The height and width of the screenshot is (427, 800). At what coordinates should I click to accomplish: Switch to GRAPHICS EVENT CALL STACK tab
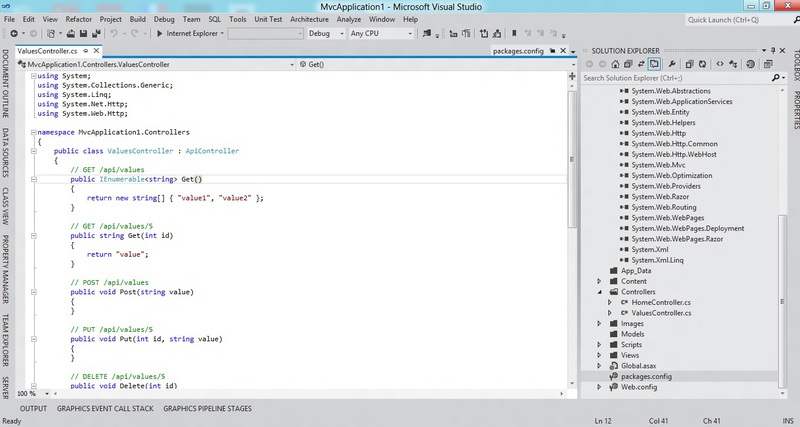(x=105, y=409)
